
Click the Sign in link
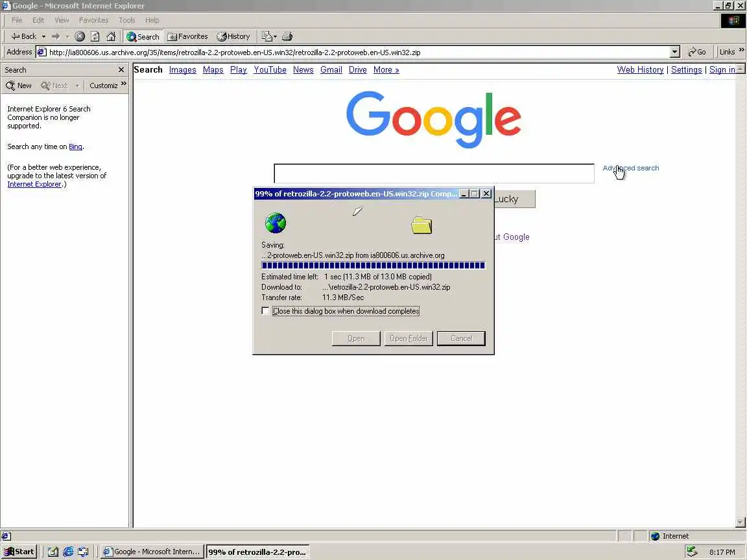[x=722, y=69]
